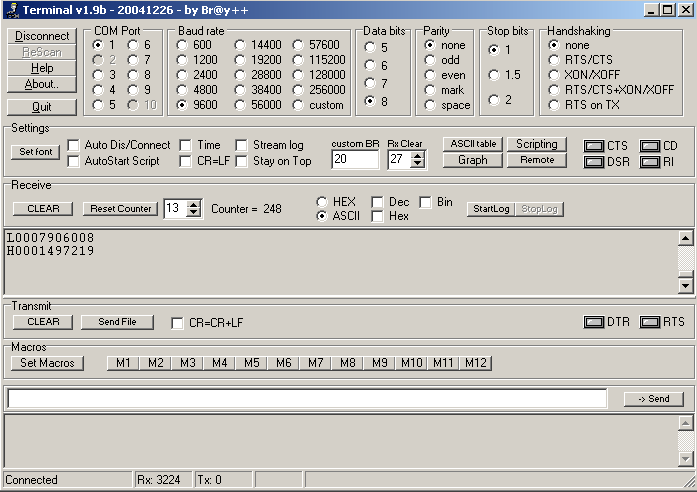The width and height of the screenshot is (697, 492).
Task: Toggle the RTS line indicator
Action: click(649, 322)
